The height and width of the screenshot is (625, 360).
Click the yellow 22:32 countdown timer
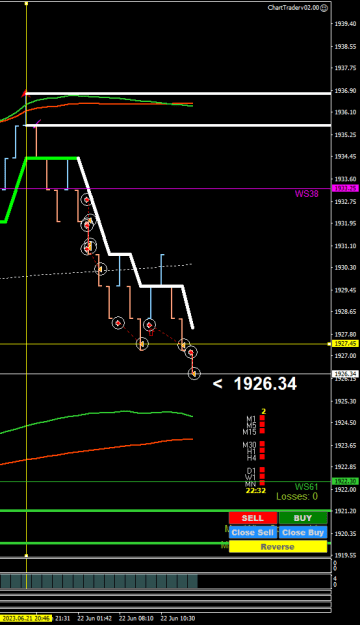pyautogui.click(x=256, y=490)
